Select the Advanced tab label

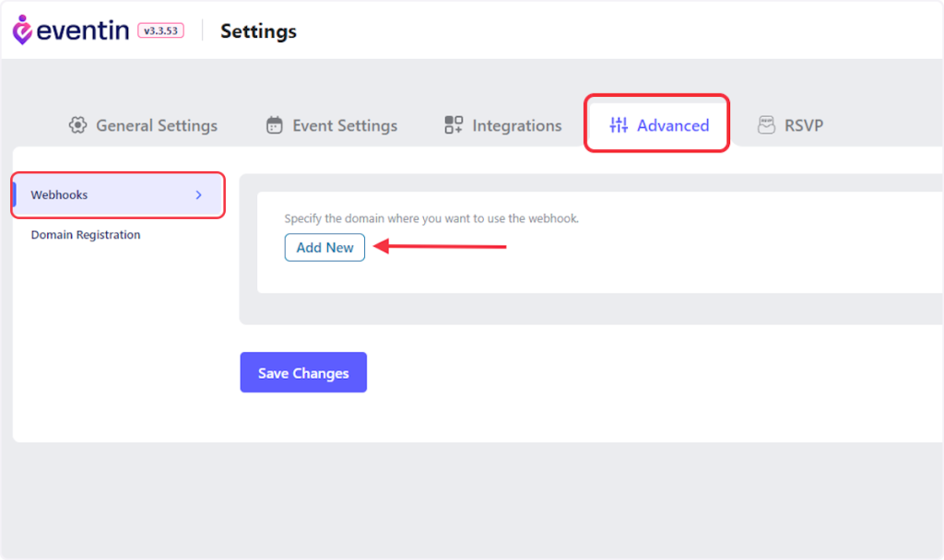pos(673,125)
